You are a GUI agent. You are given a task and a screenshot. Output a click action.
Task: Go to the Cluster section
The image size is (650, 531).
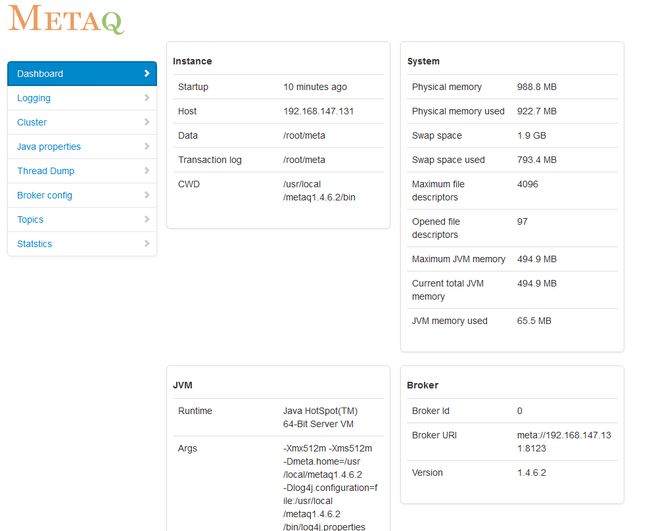[82, 122]
